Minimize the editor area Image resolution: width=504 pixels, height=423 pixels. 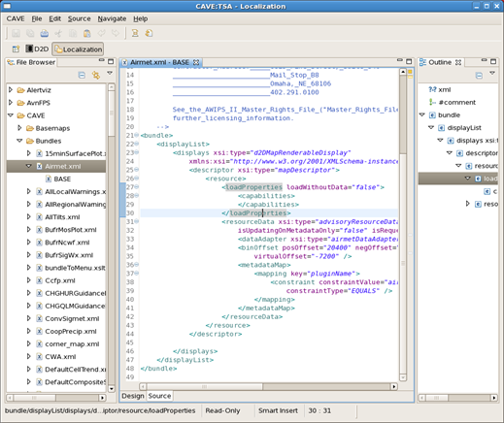coord(400,60)
